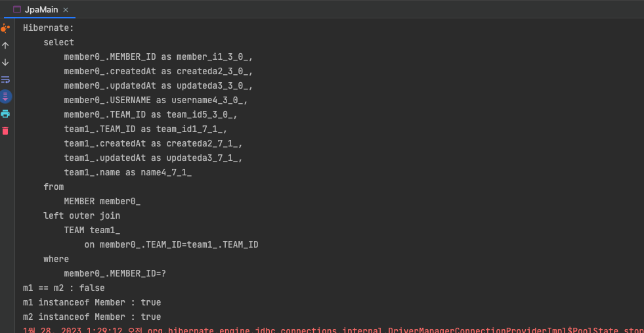Close the JpaMain tab
The image size is (644, 333).
[x=66, y=10]
